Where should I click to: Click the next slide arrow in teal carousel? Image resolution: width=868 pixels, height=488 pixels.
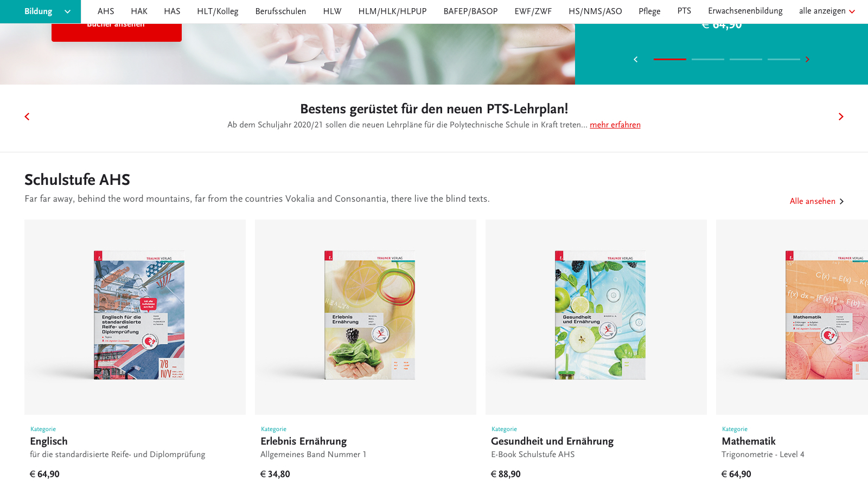point(807,60)
